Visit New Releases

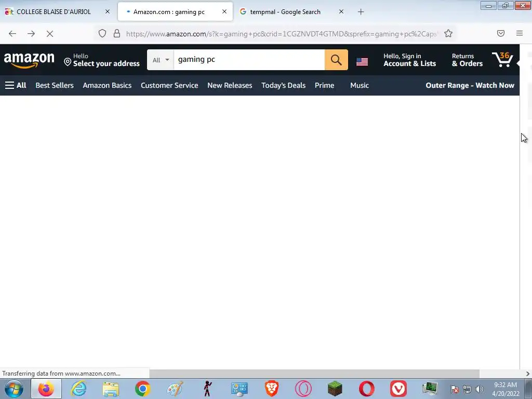(230, 86)
